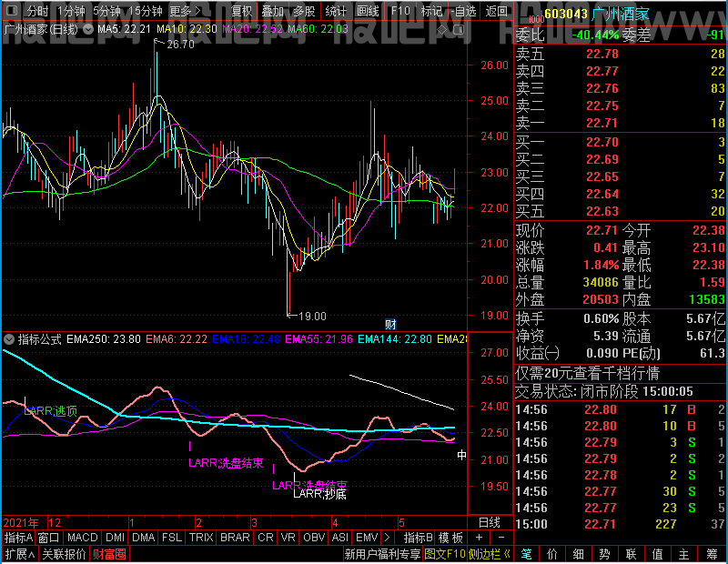Screen dimensions: 728x564
Task: Switch to the 分时 intraday view
Action: coord(37,11)
